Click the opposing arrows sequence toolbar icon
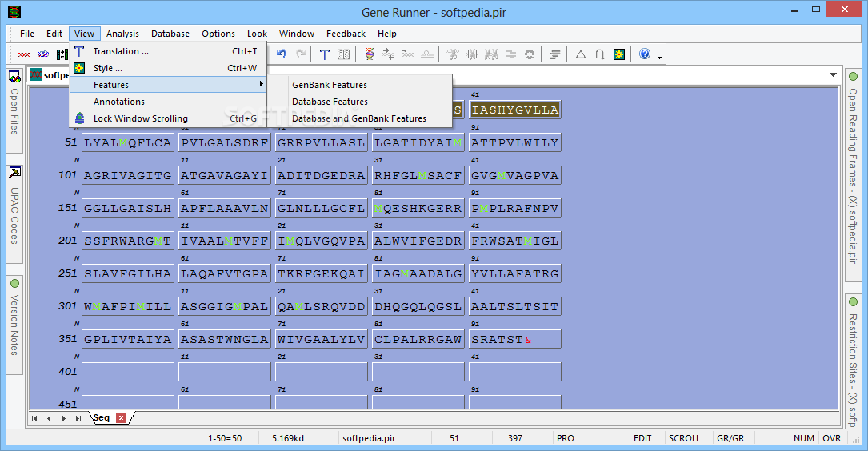The width and height of the screenshot is (868, 451). [389, 54]
